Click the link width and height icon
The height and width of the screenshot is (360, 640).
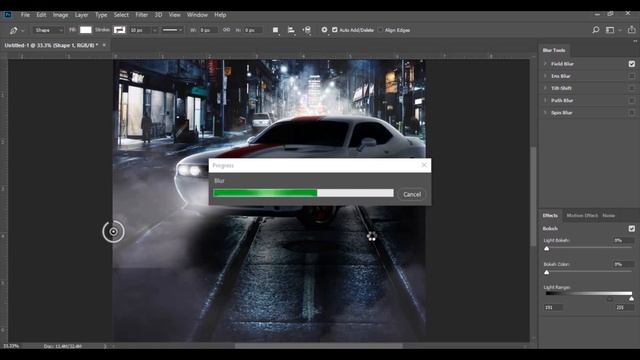tap(226, 30)
